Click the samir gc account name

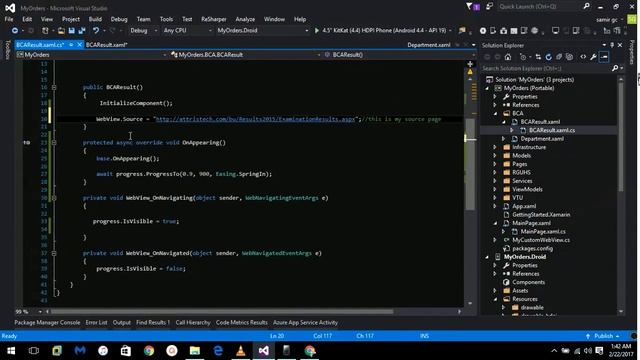coord(607,20)
